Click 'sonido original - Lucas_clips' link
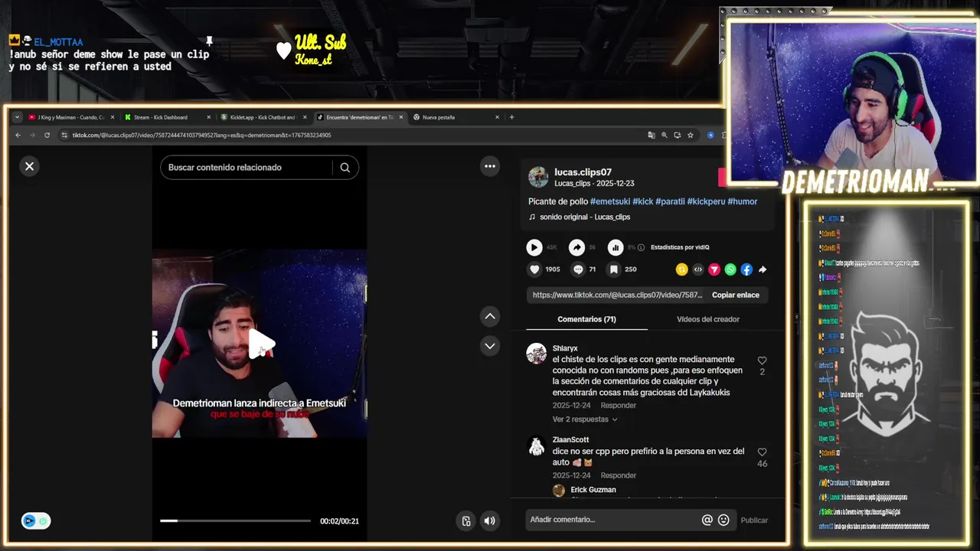This screenshot has height=551, width=980. pos(585,217)
